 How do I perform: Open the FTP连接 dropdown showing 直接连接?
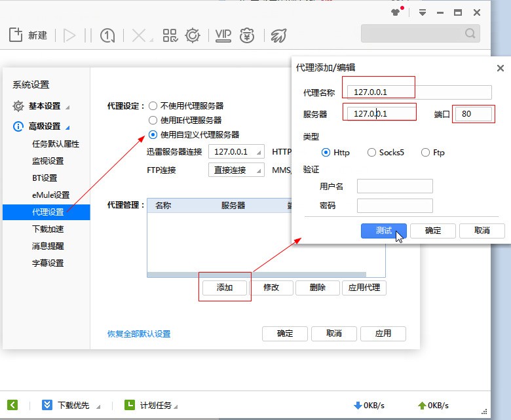pos(237,170)
